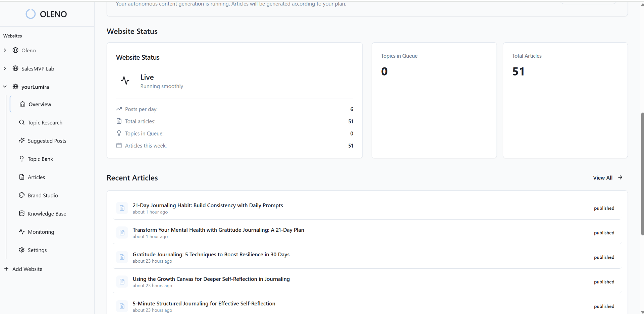Expand the SalesMVP Lab website section
The width and height of the screenshot is (644, 314).
coord(5,68)
